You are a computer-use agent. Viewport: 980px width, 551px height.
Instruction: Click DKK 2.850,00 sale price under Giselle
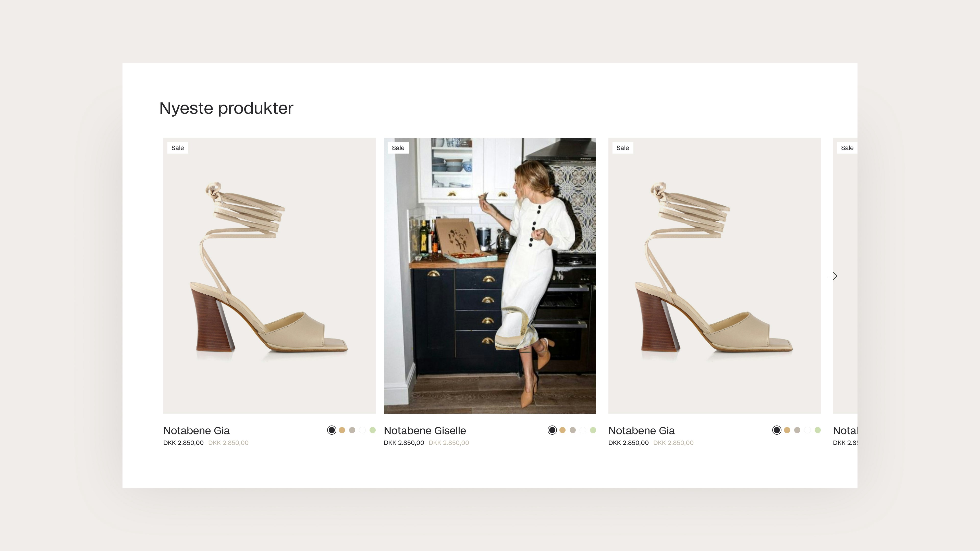click(x=404, y=443)
